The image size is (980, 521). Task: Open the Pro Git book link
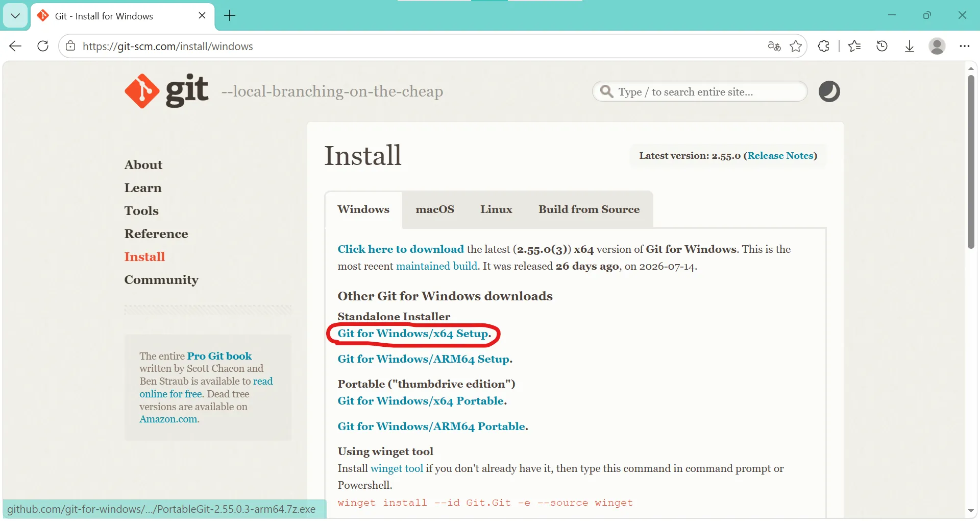[219, 356]
